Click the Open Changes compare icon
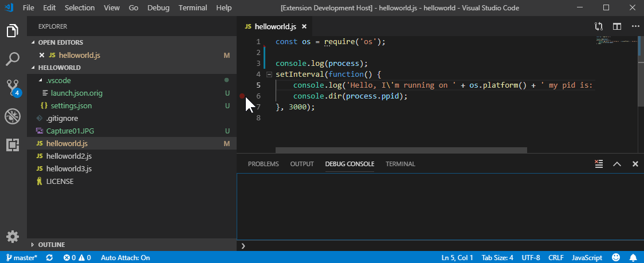Viewport: 644px width, 263px height. [599, 27]
